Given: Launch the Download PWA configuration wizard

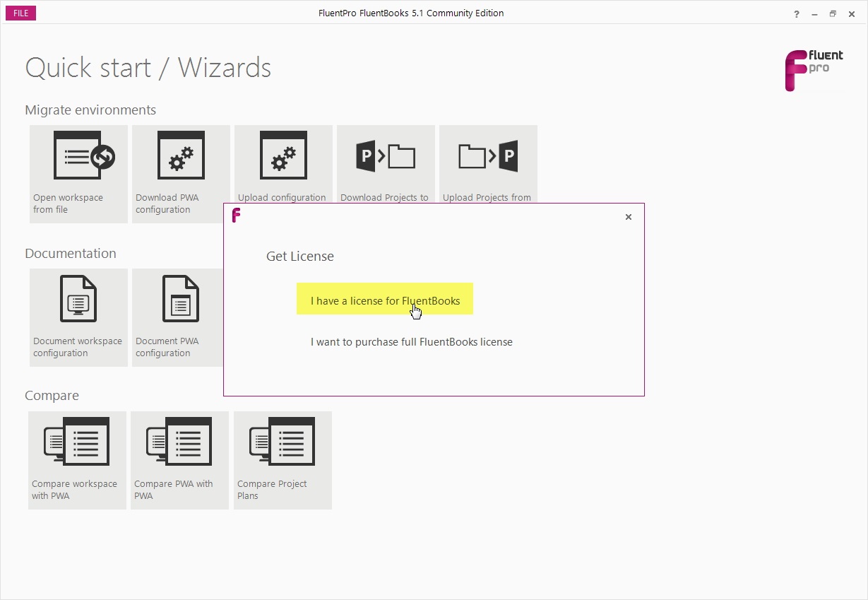Looking at the screenshot, I should [x=181, y=174].
